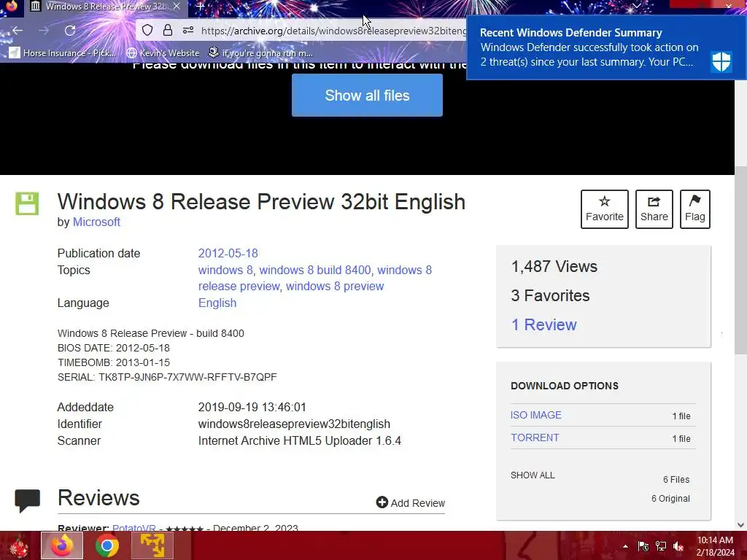Click the Windows Defender shield icon
This screenshot has width=747, height=560.
point(721,61)
